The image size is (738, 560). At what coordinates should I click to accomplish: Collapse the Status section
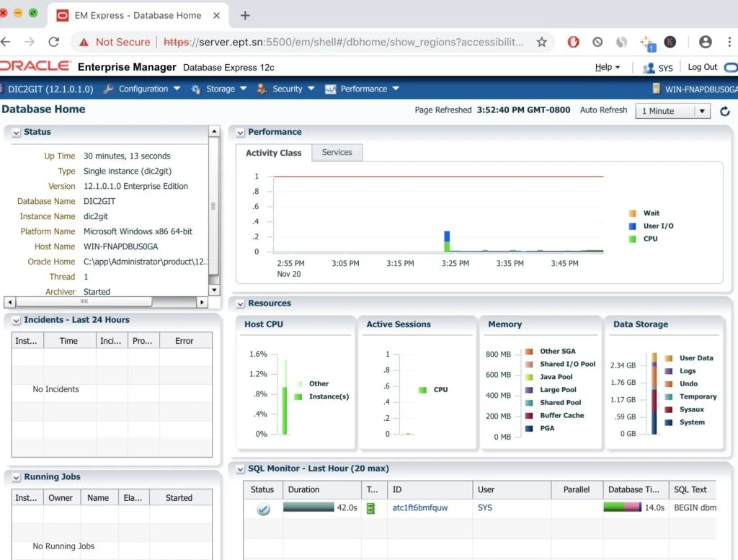click(x=17, y=133)
